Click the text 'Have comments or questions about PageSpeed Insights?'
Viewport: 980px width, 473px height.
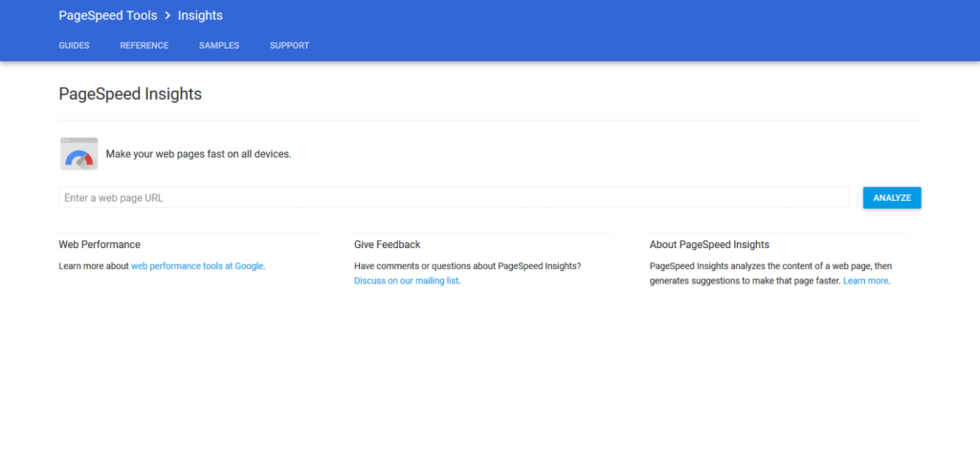(x=467, y=266)
